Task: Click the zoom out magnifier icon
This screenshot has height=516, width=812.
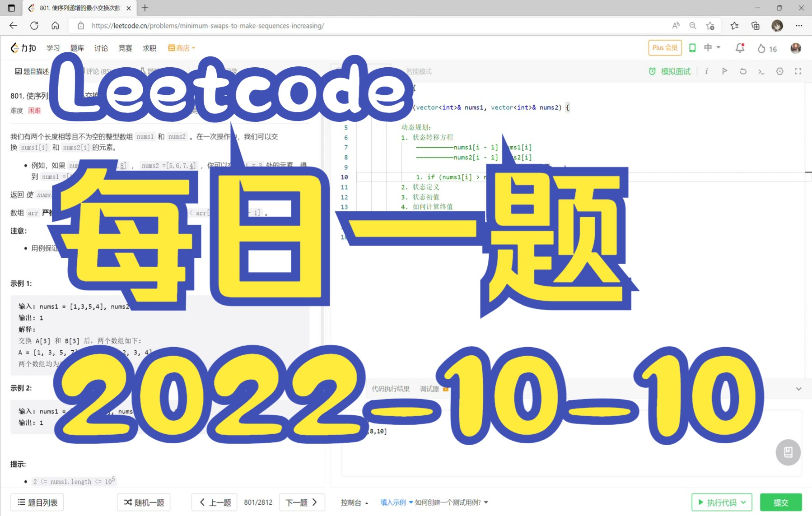Action: (x=693, y=26)
